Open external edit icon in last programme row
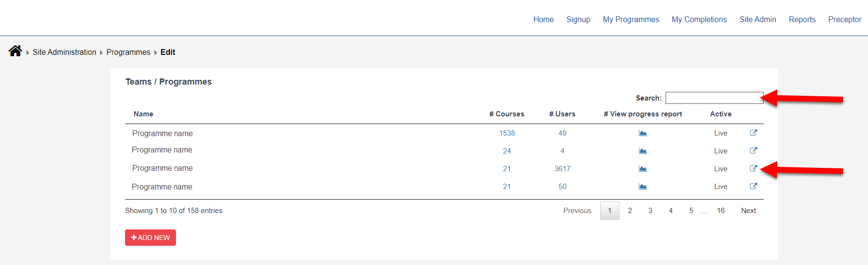 point(754,186)
